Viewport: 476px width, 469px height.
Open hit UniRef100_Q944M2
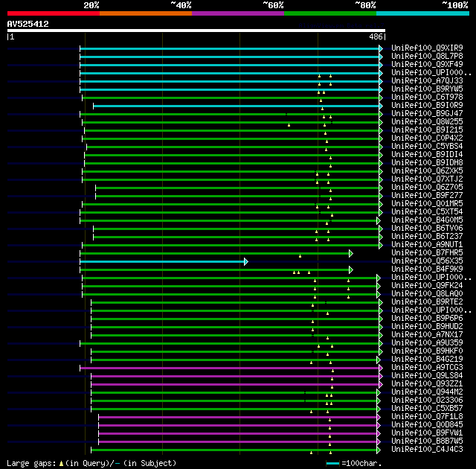[x=427, y=392]
